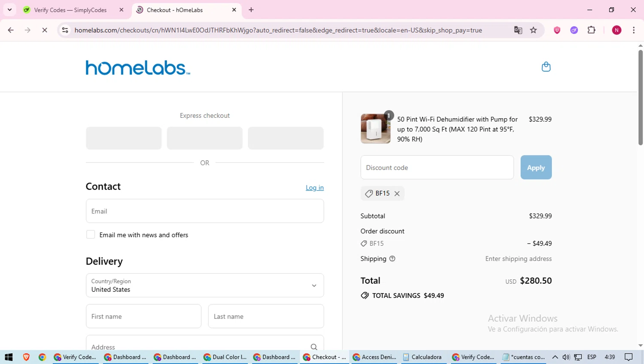The height and width of the screenshot is (364, 644).
Task: Click the shipping help question mark icon
Action: click(x=392, y=259)
